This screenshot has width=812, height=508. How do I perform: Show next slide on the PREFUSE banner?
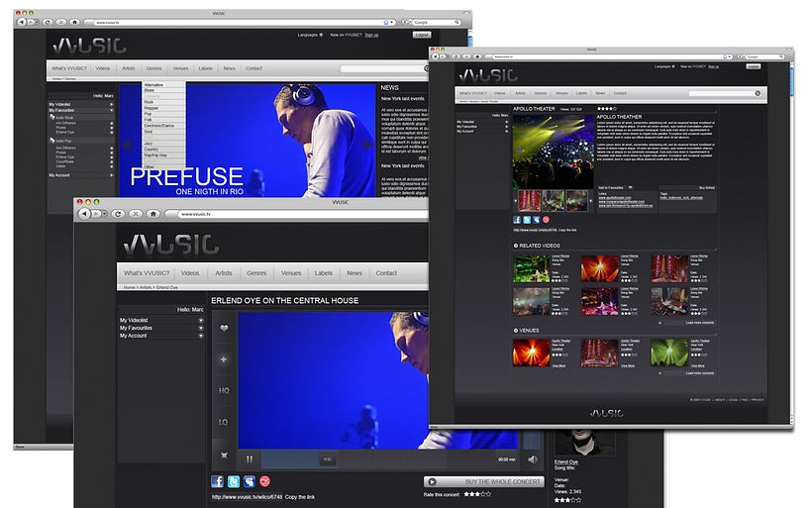coord(368,145)
